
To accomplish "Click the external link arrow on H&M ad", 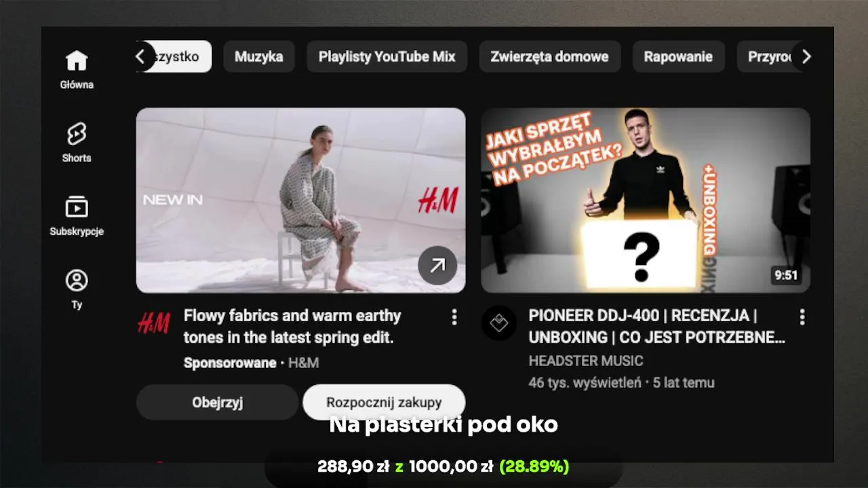I will [437, 265].
